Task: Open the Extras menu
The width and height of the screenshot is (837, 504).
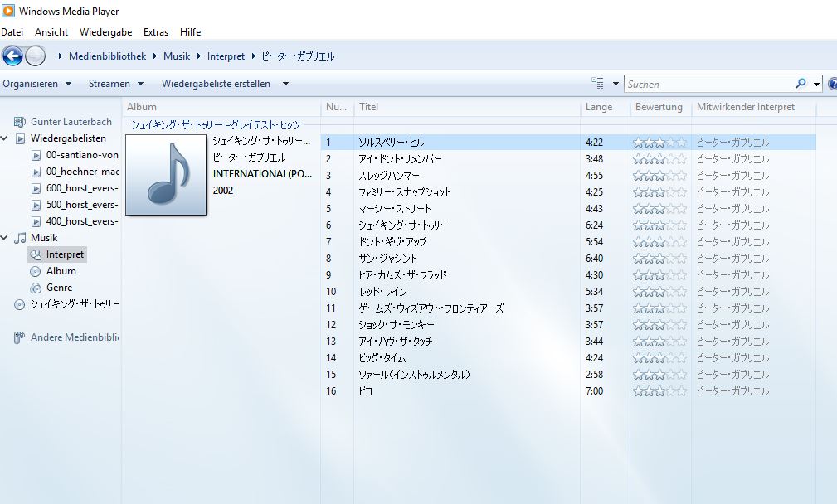Action: [156, 32]
